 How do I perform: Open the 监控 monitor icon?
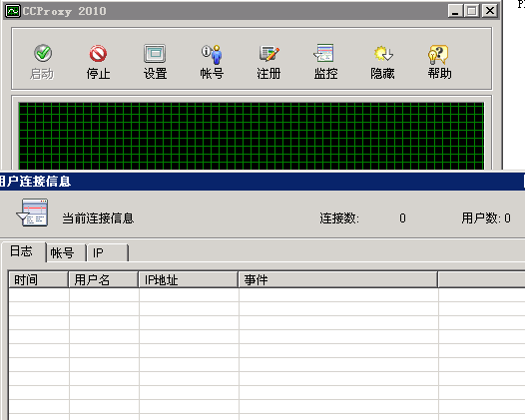pos(324,53)
